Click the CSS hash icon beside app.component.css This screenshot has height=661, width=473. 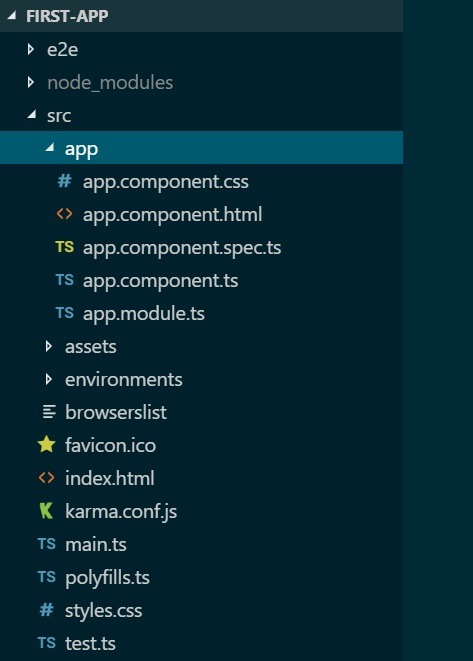point(64,181)
